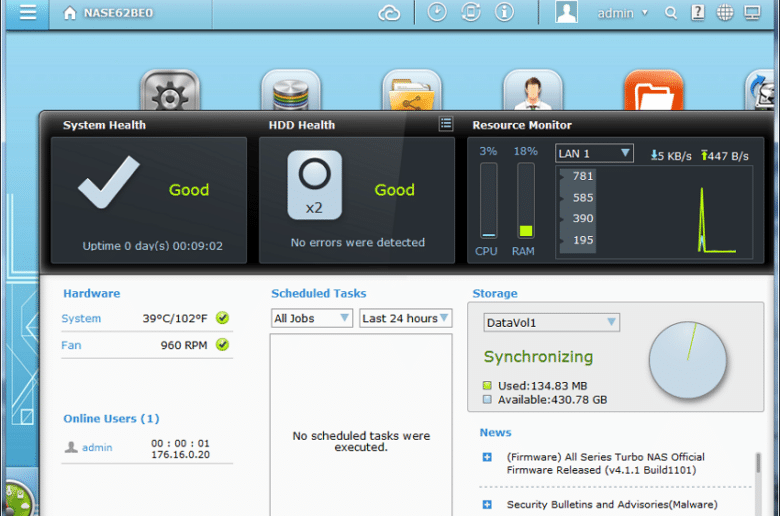Open the Fan hardware link

[x=71, y=345]
